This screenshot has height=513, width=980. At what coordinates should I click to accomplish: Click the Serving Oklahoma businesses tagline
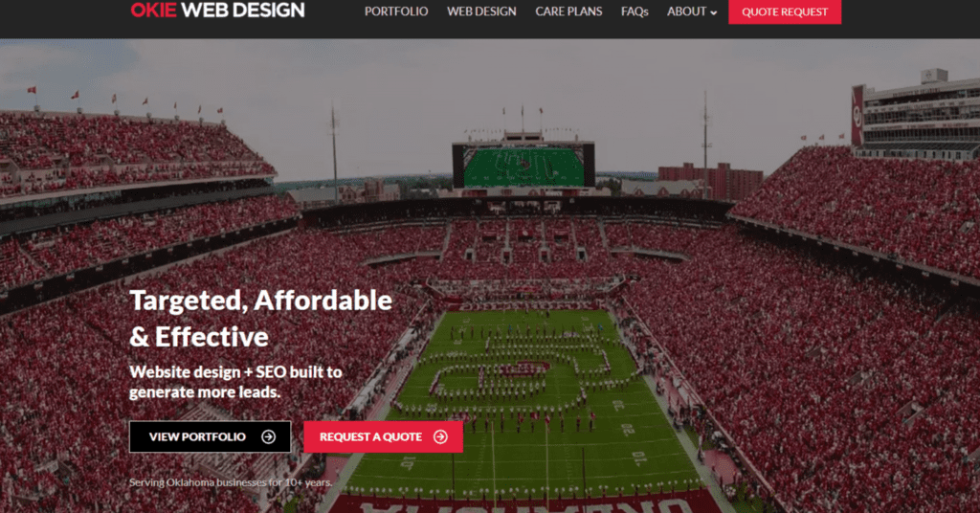tap(231, 482)
